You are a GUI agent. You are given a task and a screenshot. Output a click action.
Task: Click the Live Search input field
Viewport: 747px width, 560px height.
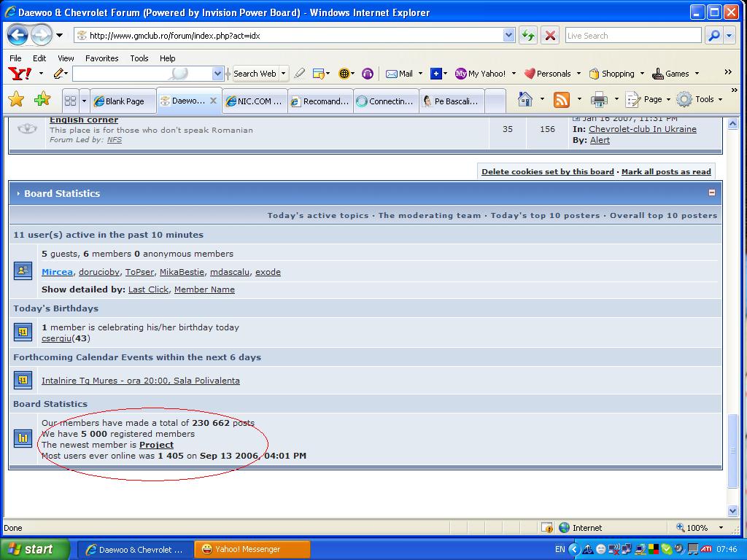coord(632,35)
